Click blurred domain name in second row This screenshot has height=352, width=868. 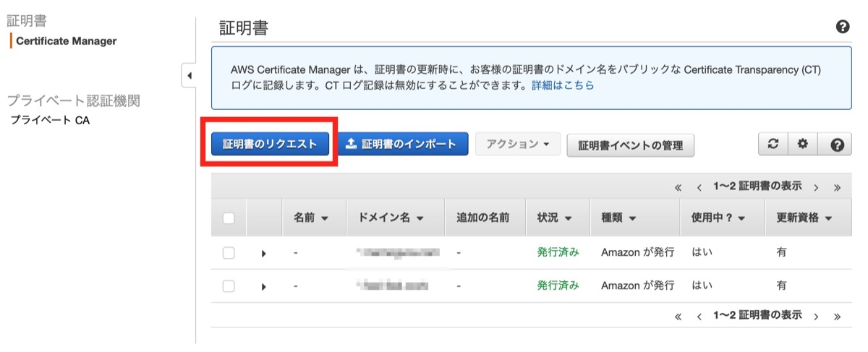393,286
